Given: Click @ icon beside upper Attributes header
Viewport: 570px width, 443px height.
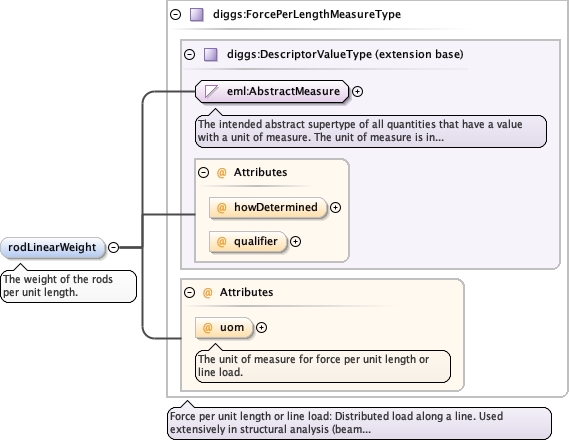Looking at the screenshot, I should coord(221,172).
